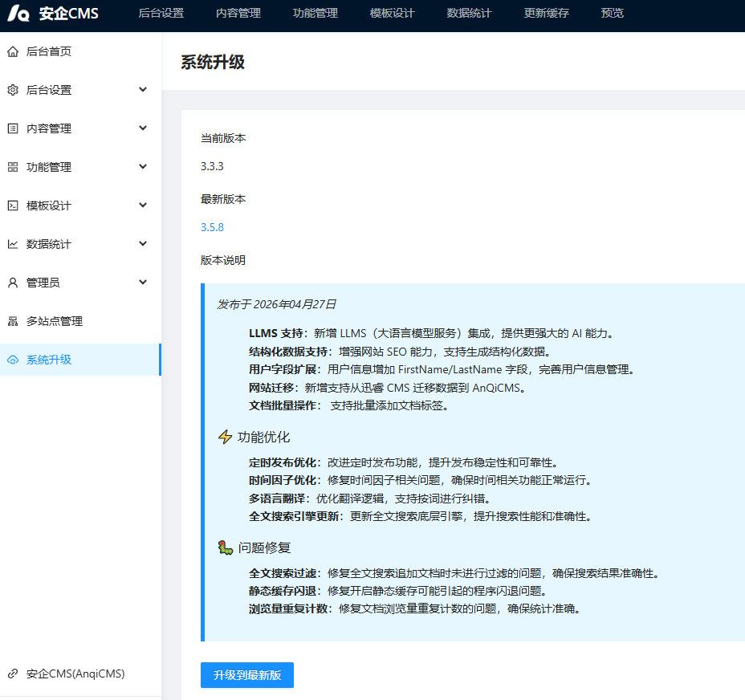
Task: Click the current version value 3.3.3
Action: point(212,166)
